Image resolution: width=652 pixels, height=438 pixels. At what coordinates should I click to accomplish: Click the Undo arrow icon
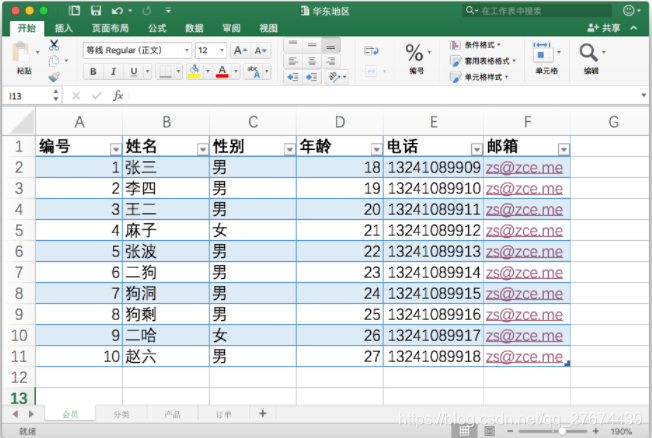click(x=117, y=10)
